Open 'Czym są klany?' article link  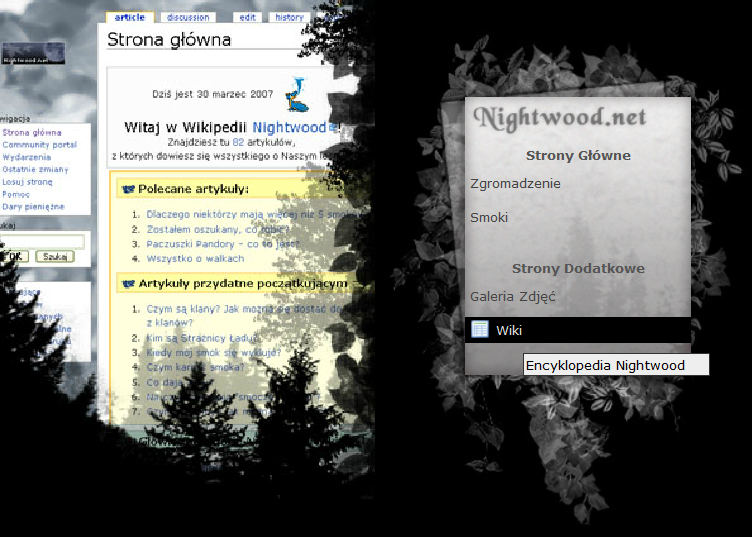[243, 315]
